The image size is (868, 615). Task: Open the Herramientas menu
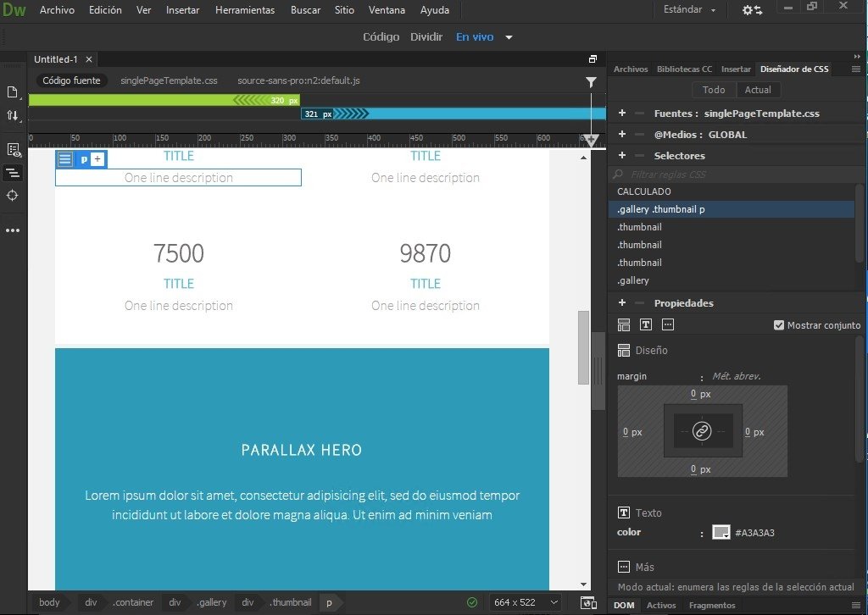coord(245,10)
